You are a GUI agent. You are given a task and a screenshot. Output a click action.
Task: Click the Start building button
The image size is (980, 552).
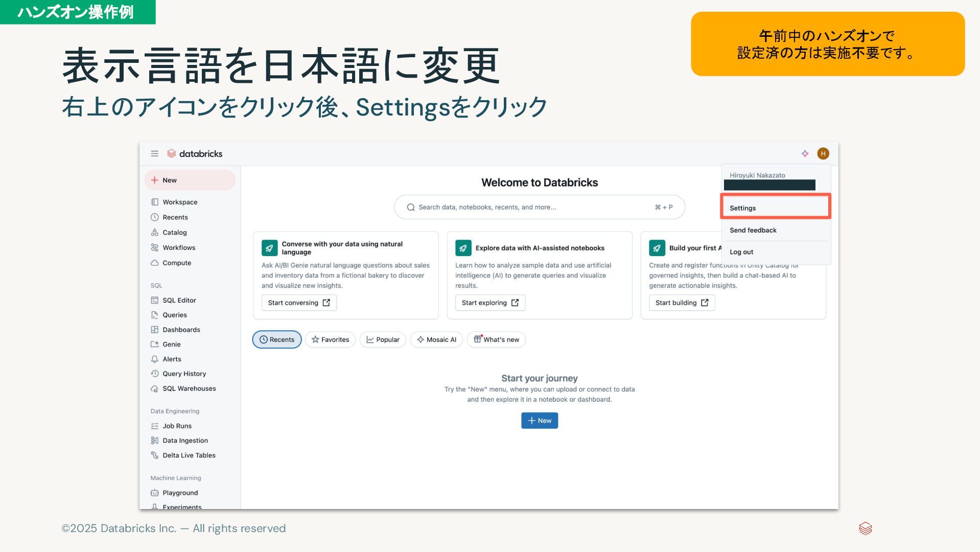682,303
